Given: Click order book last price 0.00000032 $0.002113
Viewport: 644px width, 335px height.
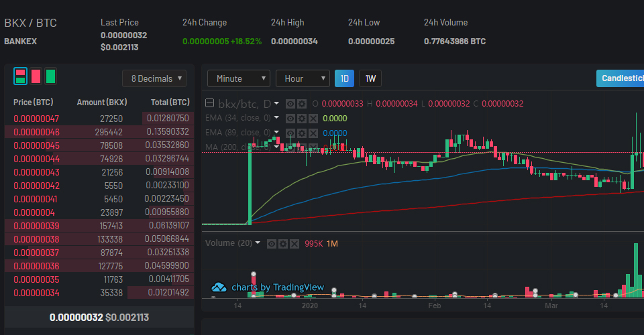Looking at the screenshot, I should coord(99,318).
